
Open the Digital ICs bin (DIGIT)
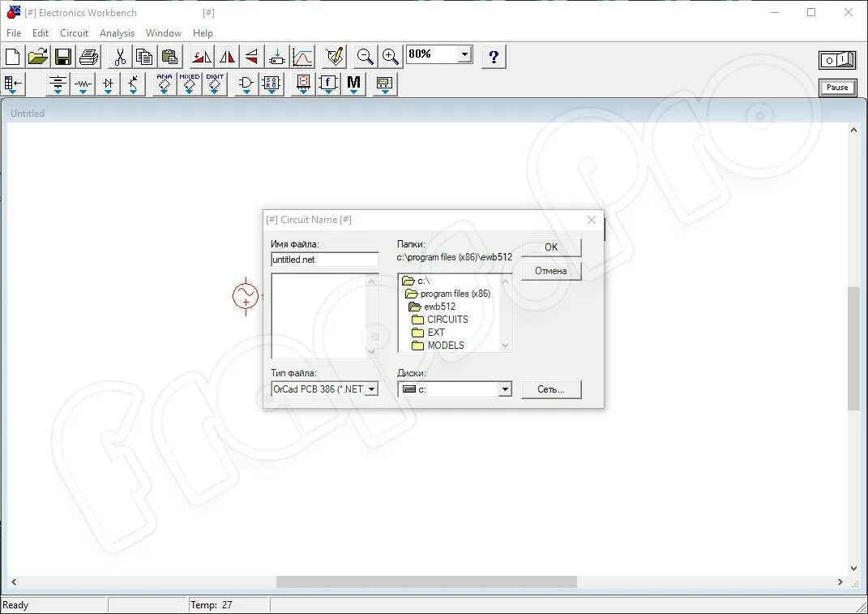click(215, 84)
